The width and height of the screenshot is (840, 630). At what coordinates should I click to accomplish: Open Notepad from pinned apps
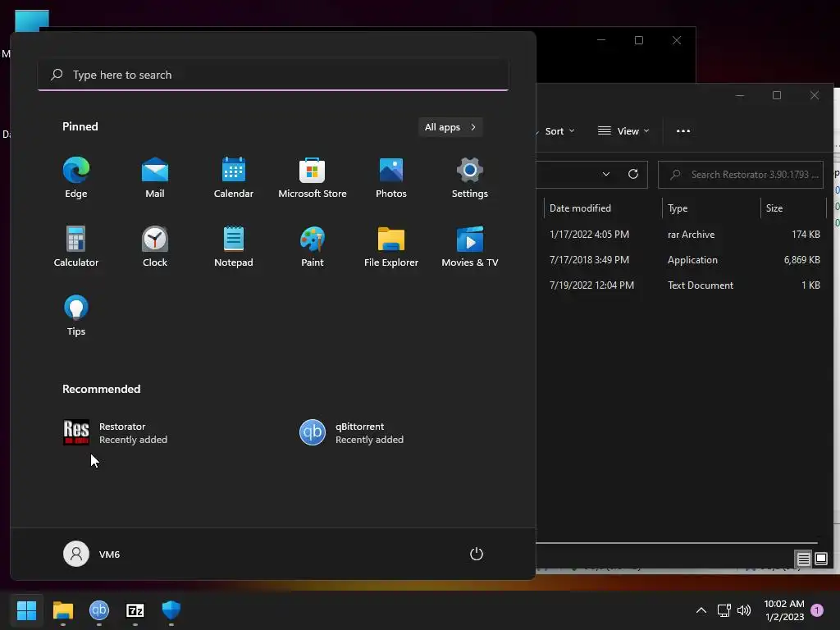pyautogui.click(x=234, y=246)
